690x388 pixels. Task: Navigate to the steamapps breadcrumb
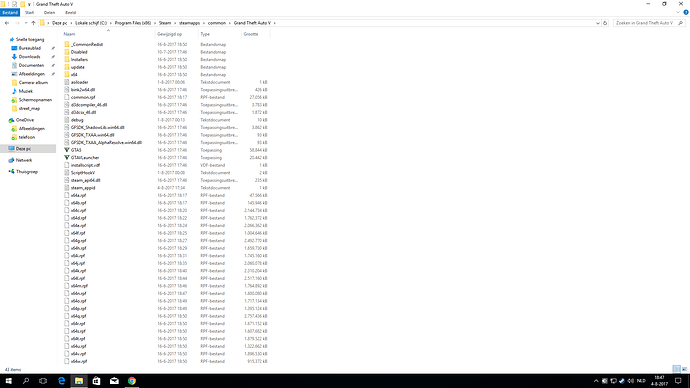[x=189, y=23]
